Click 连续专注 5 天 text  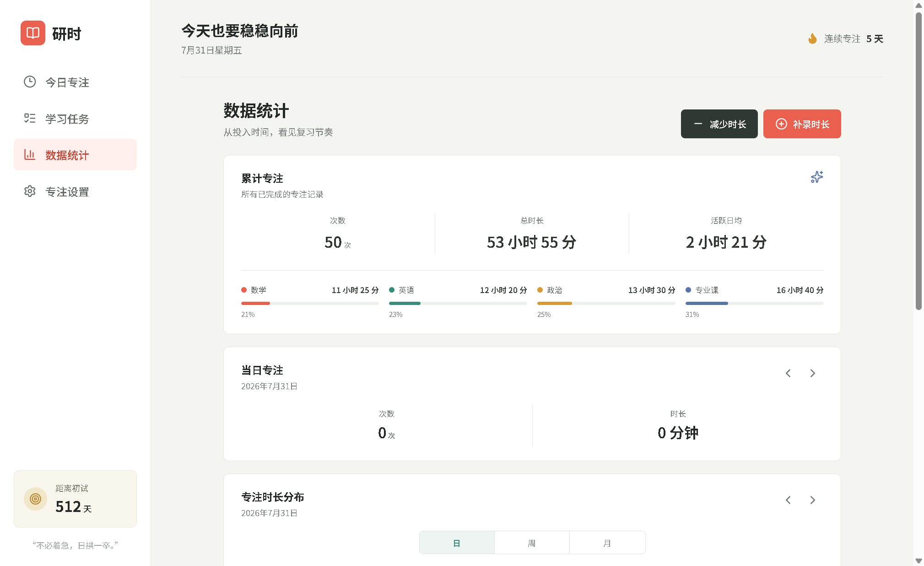tap(854, 38)
